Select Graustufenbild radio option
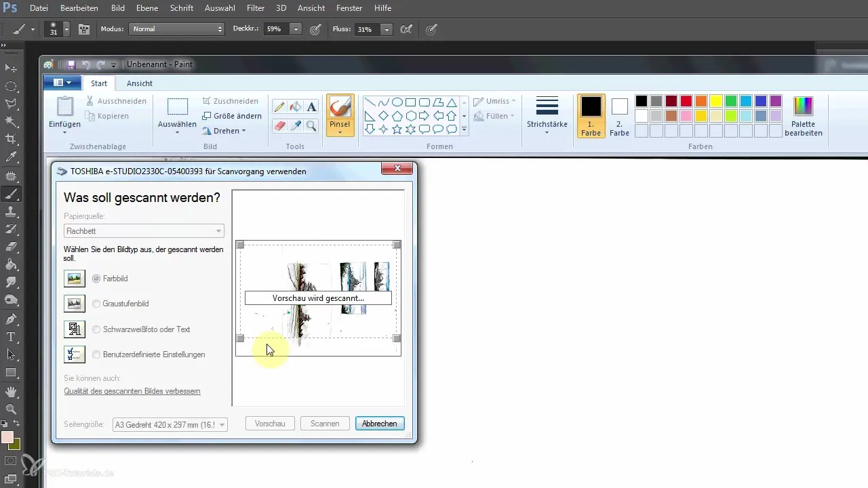 coord(96,304)
